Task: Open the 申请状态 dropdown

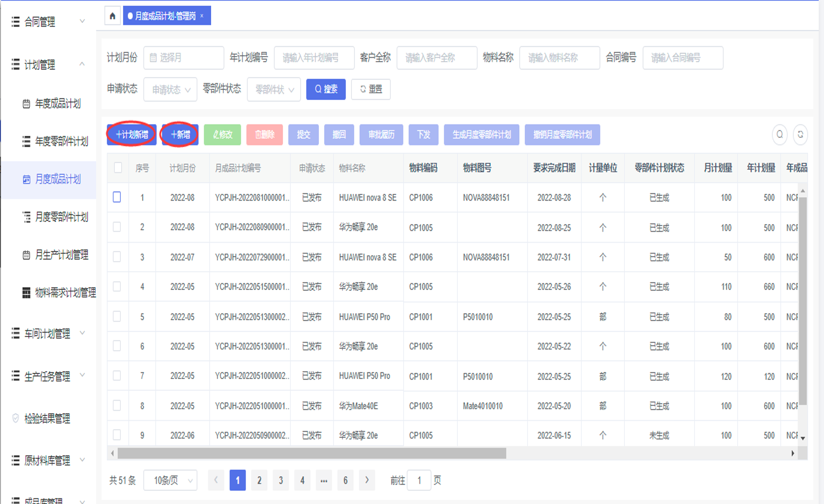Action: pos(170,90)
